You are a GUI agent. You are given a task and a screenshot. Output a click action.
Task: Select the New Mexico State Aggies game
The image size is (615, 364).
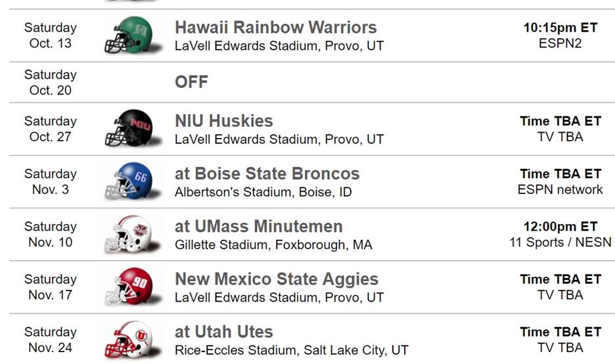coord(276,279)
